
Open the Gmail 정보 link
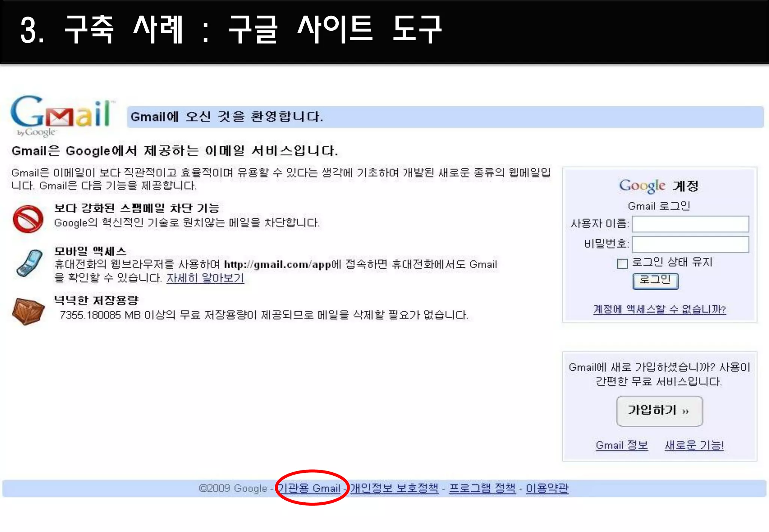(622, 445)
